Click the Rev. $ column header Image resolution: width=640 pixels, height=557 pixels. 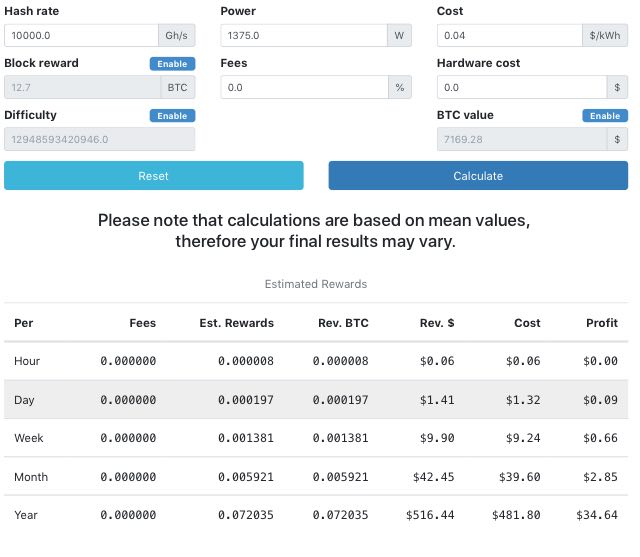click(x=437, y=323)
